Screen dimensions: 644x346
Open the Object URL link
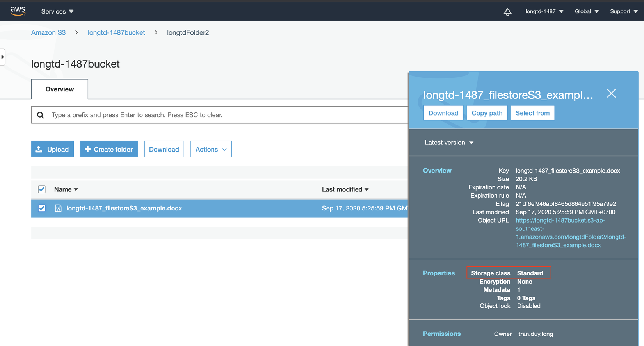tap(571, 233)
